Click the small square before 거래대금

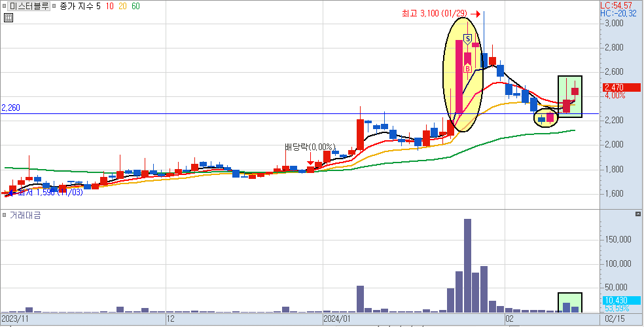click(x=4, y=215)
